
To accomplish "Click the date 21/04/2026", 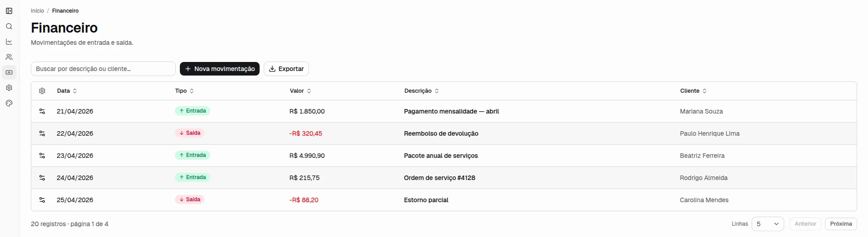I will click(75, 111).
